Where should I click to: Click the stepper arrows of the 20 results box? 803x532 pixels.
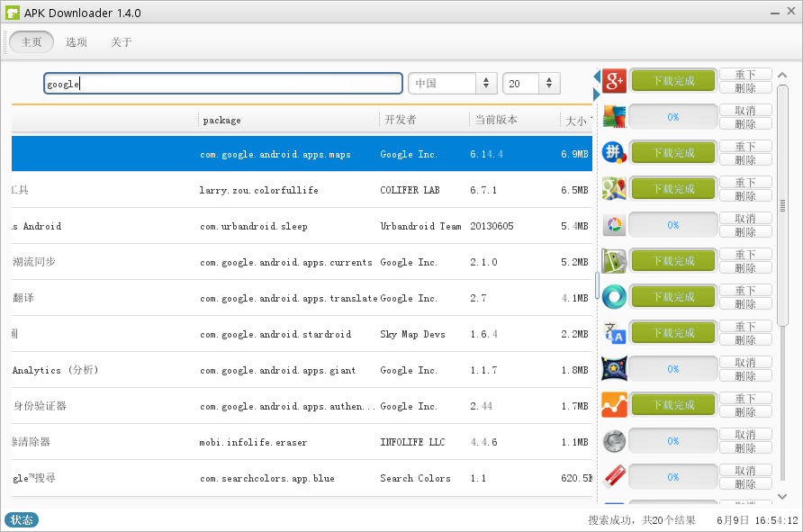549,84
